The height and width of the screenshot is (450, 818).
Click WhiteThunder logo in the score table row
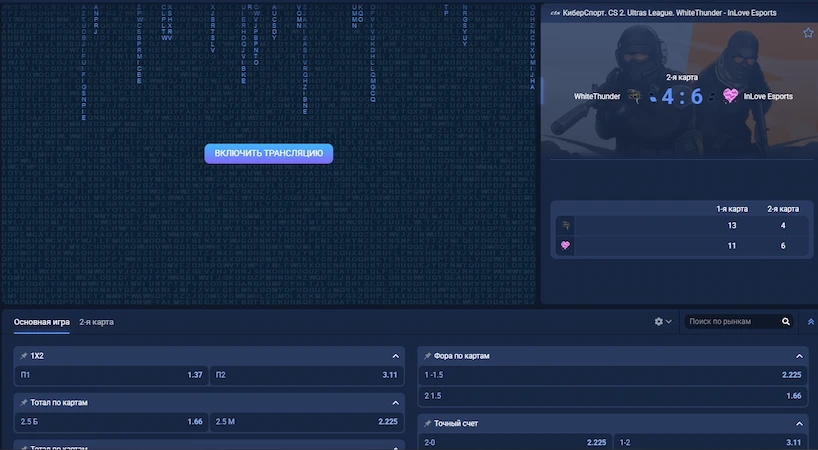(x=566, y=225)
